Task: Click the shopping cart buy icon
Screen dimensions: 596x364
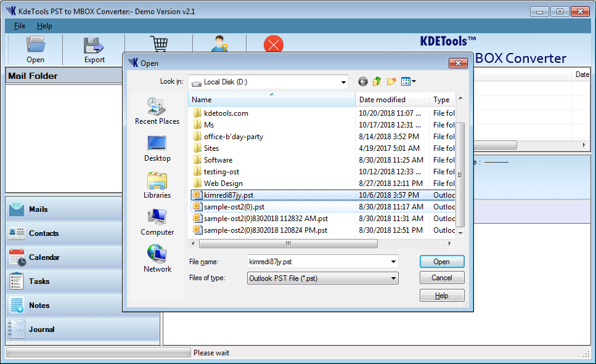Action: (159, 44)
